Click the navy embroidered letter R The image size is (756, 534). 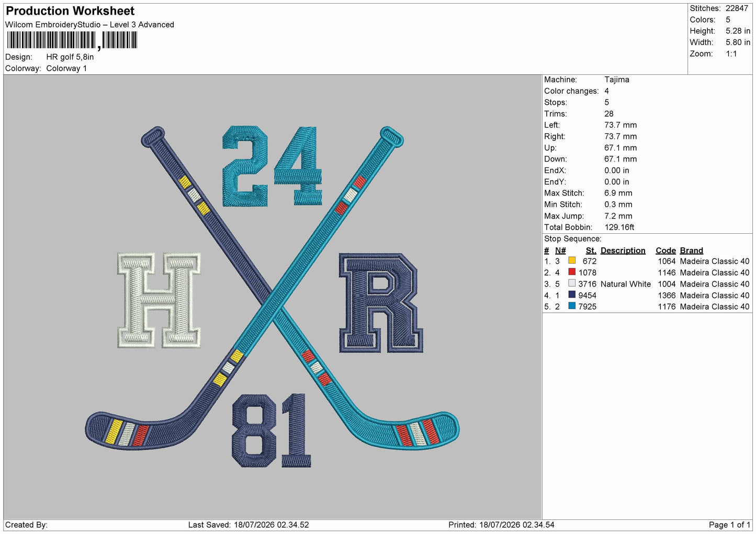tap(381, 303)
